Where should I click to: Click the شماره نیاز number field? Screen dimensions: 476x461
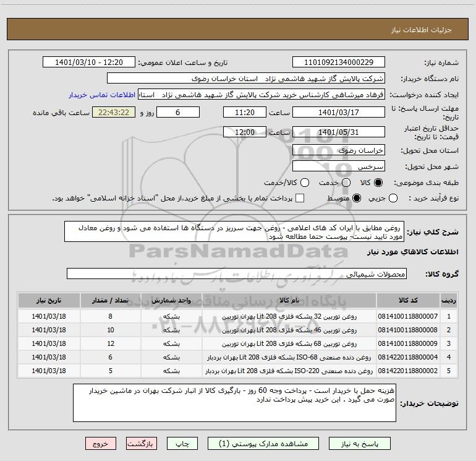[338, 62]
